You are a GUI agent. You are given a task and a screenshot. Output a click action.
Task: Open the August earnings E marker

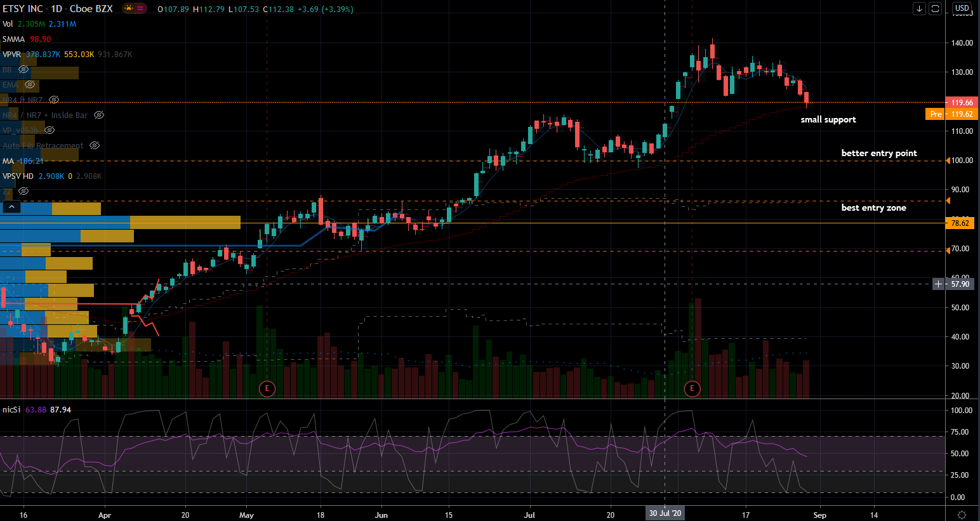(692, 388)
